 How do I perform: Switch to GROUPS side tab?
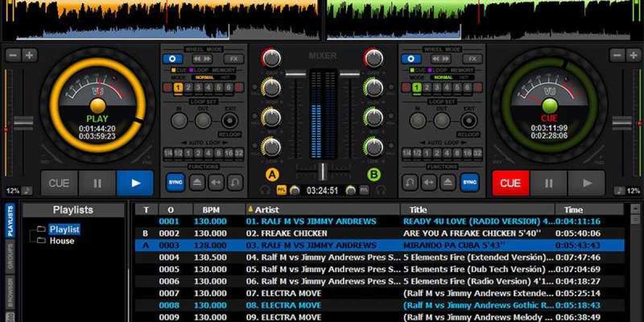(x=10, y=256)
